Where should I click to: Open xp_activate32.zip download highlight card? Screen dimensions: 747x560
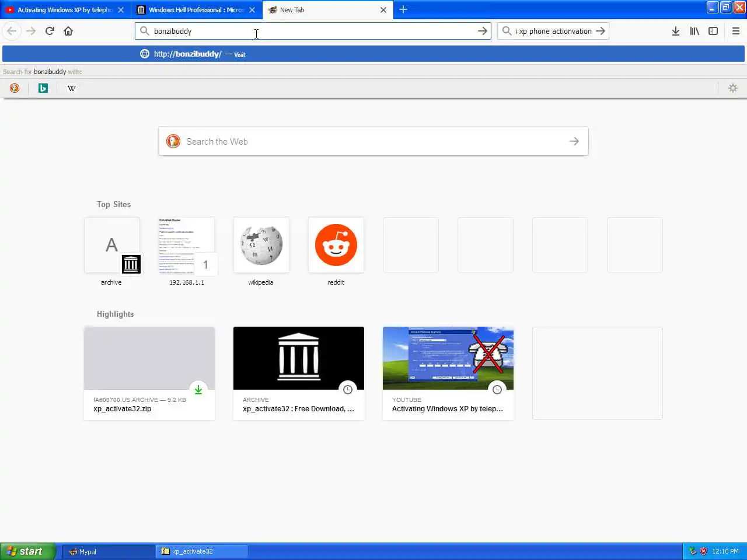pos(149,373)
